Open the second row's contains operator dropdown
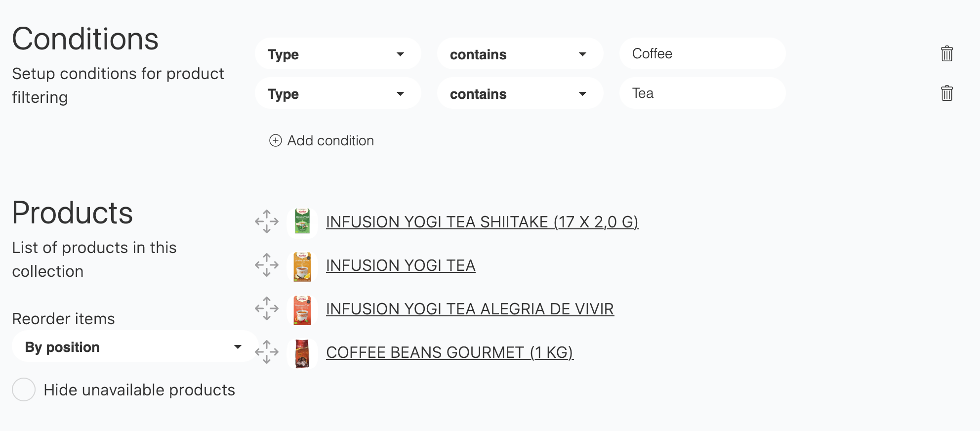Image resolution: width=980 pixels, height=431 pixels. coord(520,93)
